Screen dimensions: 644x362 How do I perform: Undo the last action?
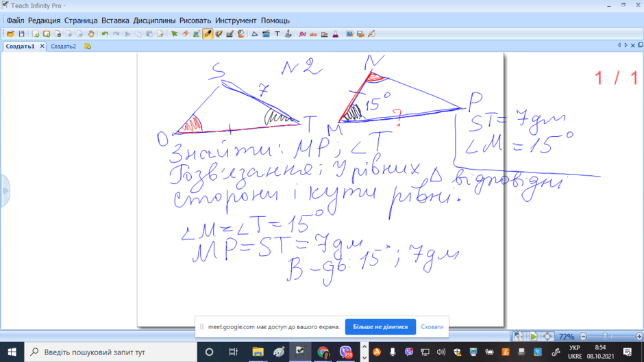[105, 34]
